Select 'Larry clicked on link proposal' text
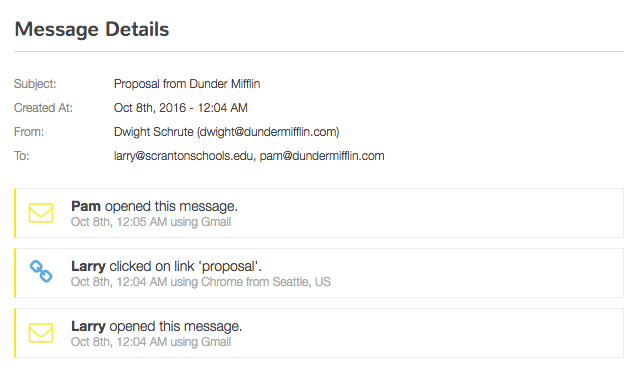Image resolution: width=639 pixels, height=374 pixels. pyautogui.click(x=166, y=266)
